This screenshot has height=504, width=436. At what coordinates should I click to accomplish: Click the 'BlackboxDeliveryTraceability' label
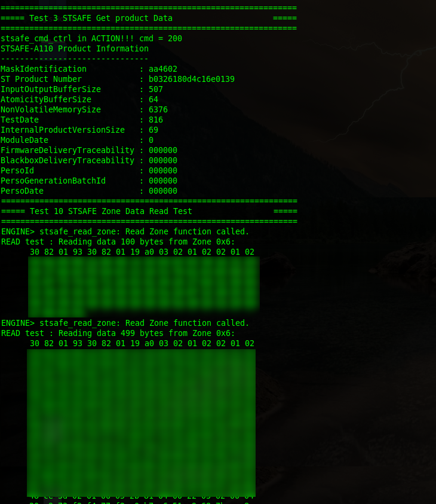coord(67,161)
